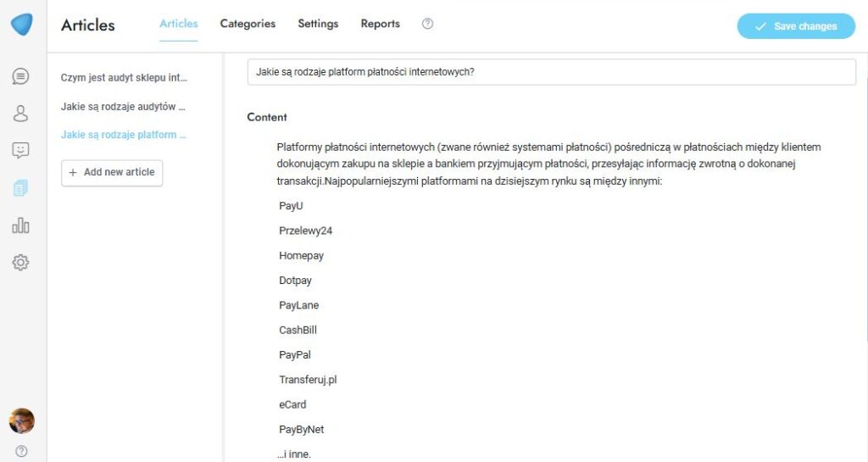Click the help question mark beside Reports
Image resolution: width=868 pixels, height=462 pixels.
pyautogui.click(x=427, y=24)
